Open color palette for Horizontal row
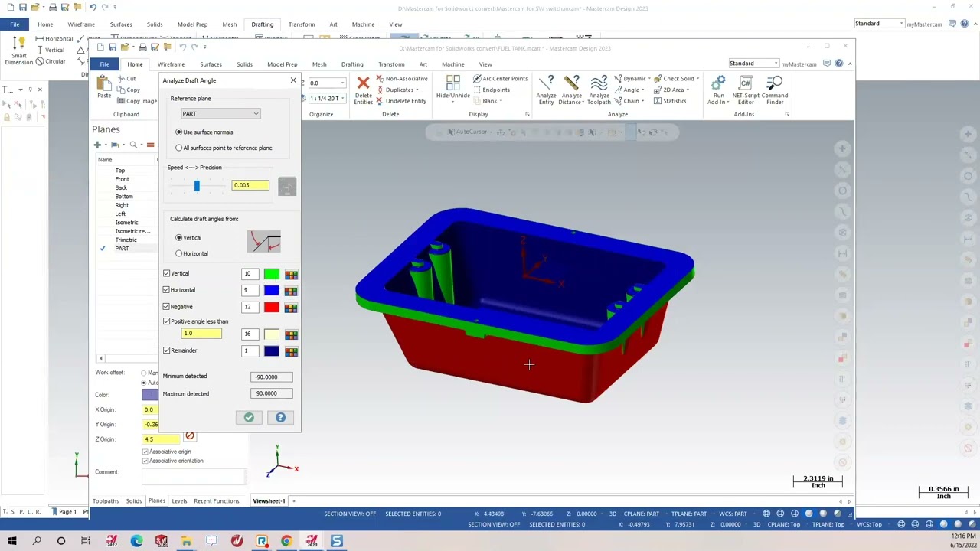 click(x=291, y=291)
